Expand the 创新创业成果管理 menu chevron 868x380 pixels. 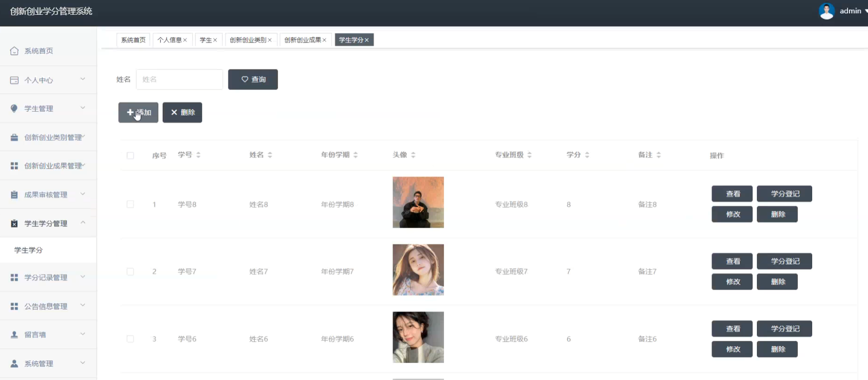[83, 165]
